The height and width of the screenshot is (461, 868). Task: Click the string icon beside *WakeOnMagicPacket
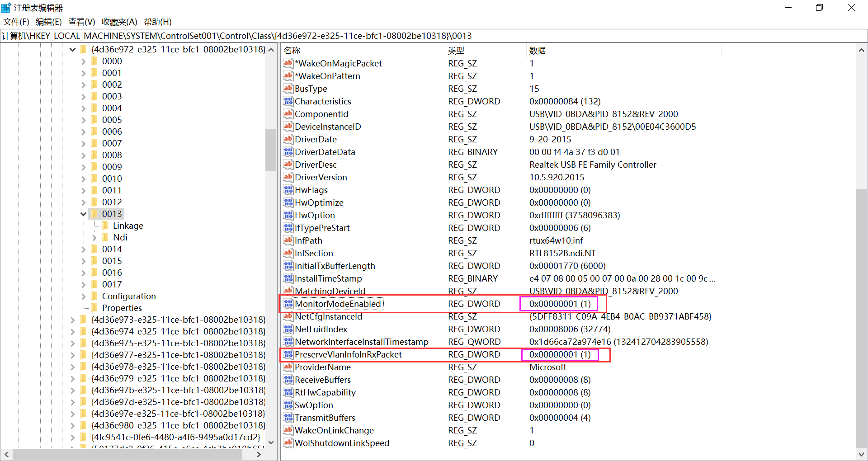click(x=288, y=63)
